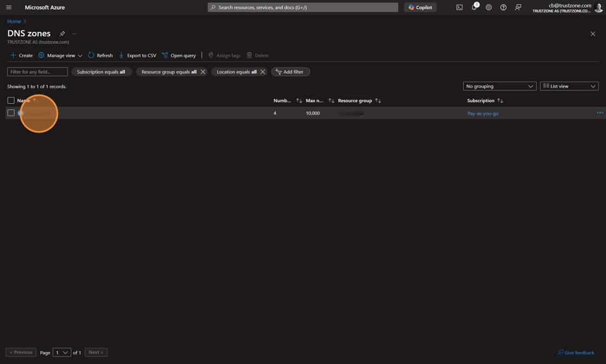Open the blurred DNS zone name link
This screenshot has height=364, width=606.
tap(37, 113)
